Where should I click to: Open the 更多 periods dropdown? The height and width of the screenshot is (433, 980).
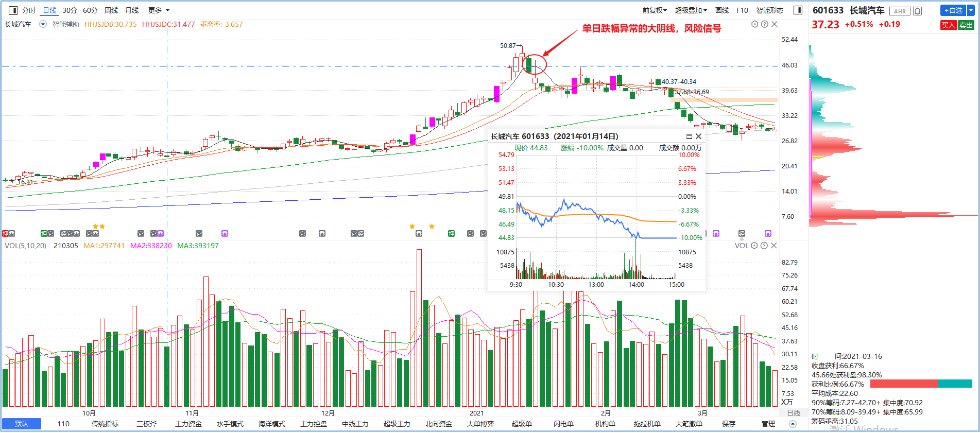click(159, 10)
